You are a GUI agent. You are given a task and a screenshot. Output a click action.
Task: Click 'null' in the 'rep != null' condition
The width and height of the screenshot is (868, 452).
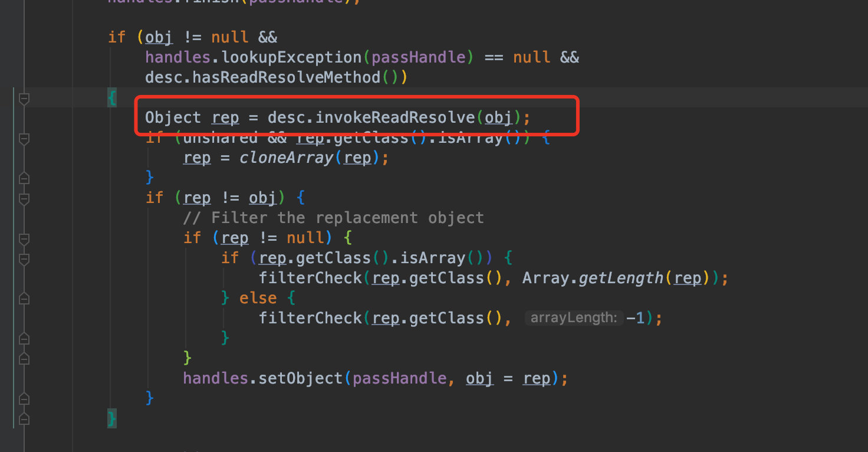tap(305, 238)
